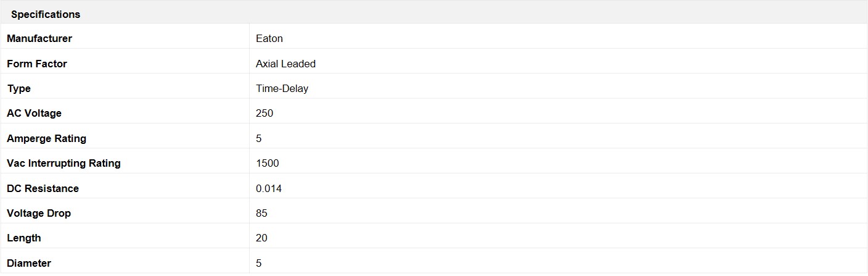Click the Eaton manufacturer value

[269, 38]
